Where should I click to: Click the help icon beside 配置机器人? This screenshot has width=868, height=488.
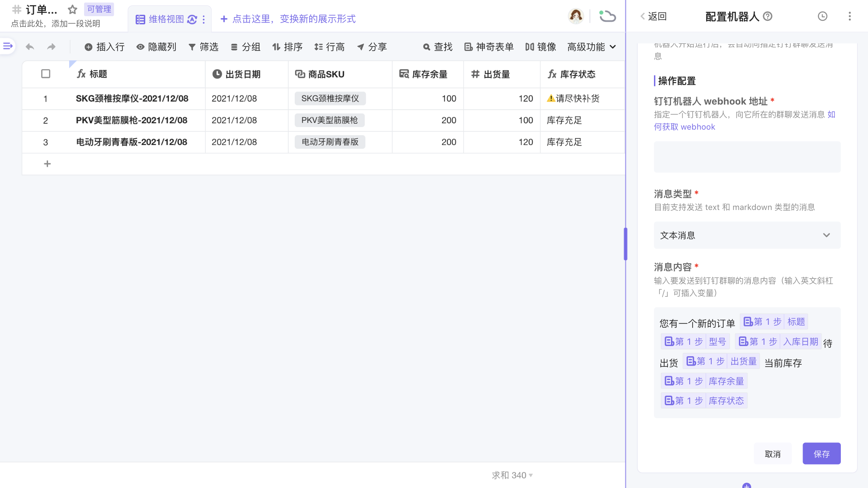coord(767,16)
